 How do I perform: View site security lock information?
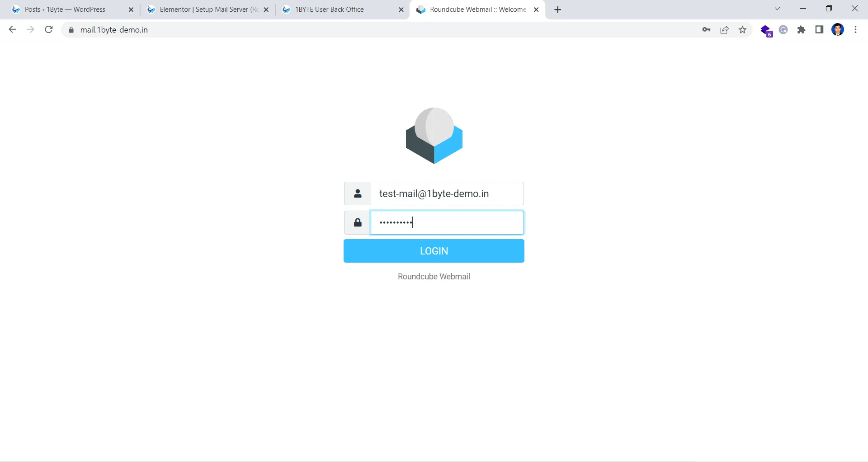(71, 30)
